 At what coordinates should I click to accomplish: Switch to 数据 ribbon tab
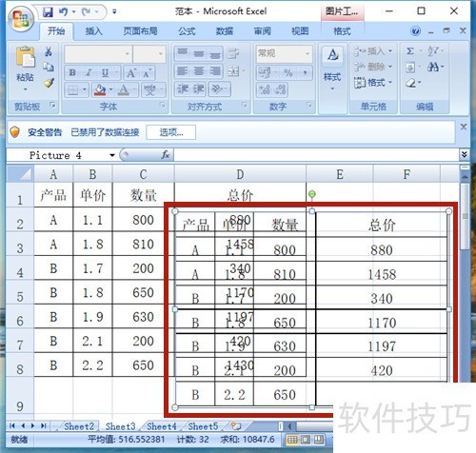tap(225, 31)
